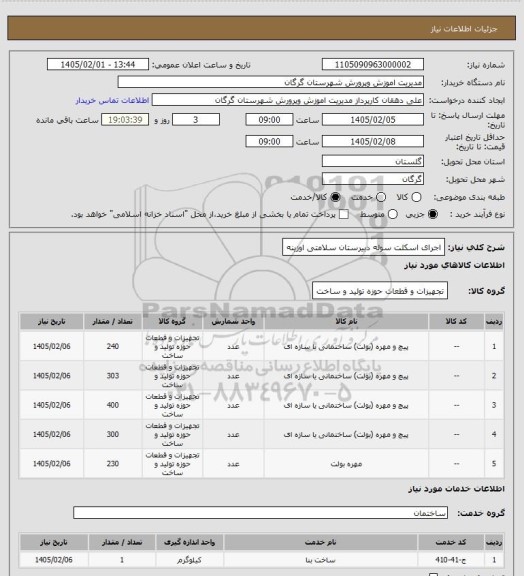Click the quantity 400 cell

(x=112, y=405)
